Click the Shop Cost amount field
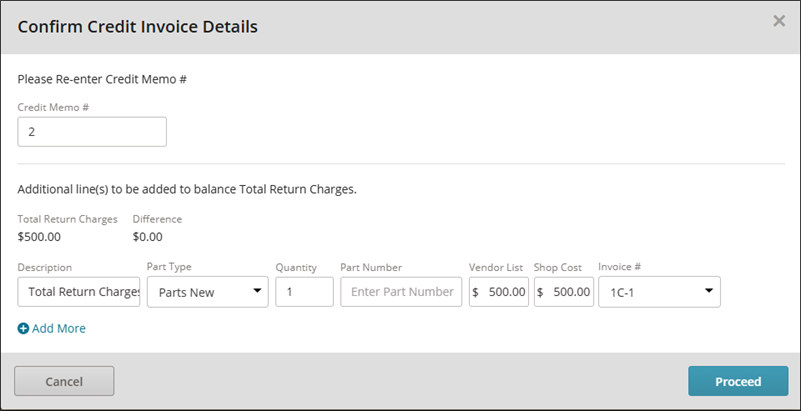The height and width of the screenshot is (411, 801). [571, 292]
